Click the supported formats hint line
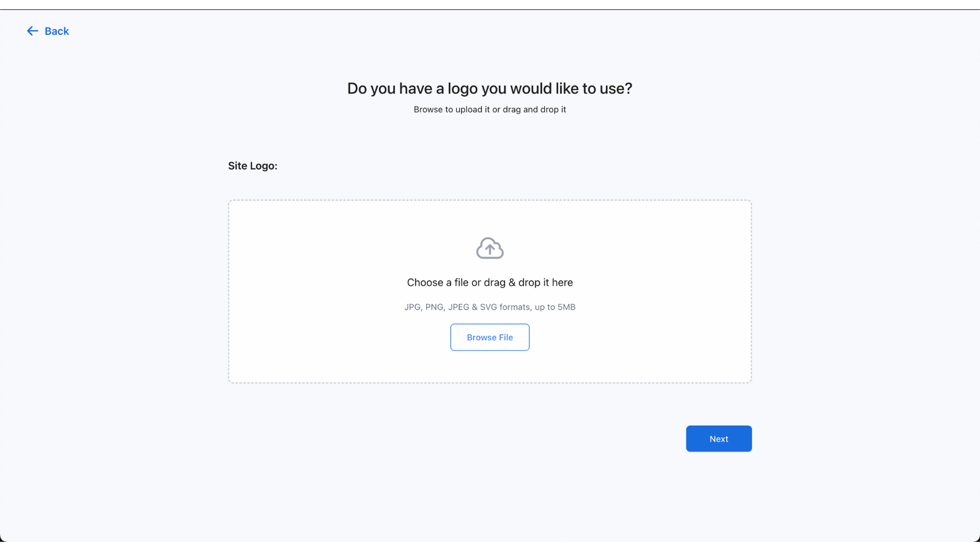The image size is (980, 551). (x=489, y=307)
